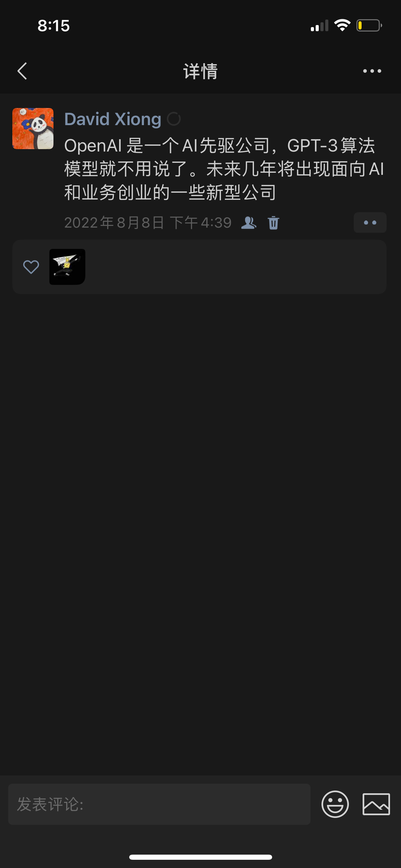Viewport: 401px width, 868px height.
Task: Focus the 发表评论 comment field
Action: [159, 804]
